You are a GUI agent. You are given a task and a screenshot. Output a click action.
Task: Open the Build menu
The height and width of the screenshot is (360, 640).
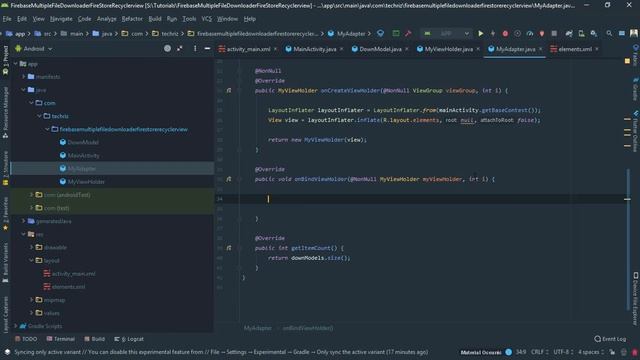[155, 19]
